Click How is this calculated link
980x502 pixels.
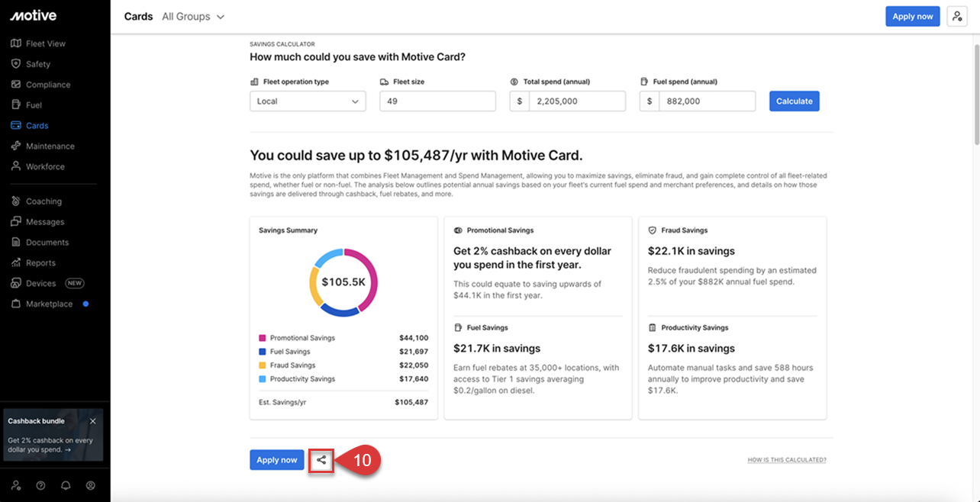786,460
